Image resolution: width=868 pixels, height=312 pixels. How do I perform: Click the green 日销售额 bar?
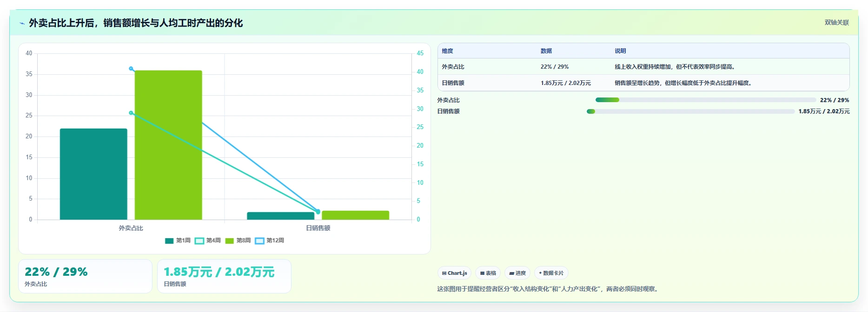coord(356,215)
